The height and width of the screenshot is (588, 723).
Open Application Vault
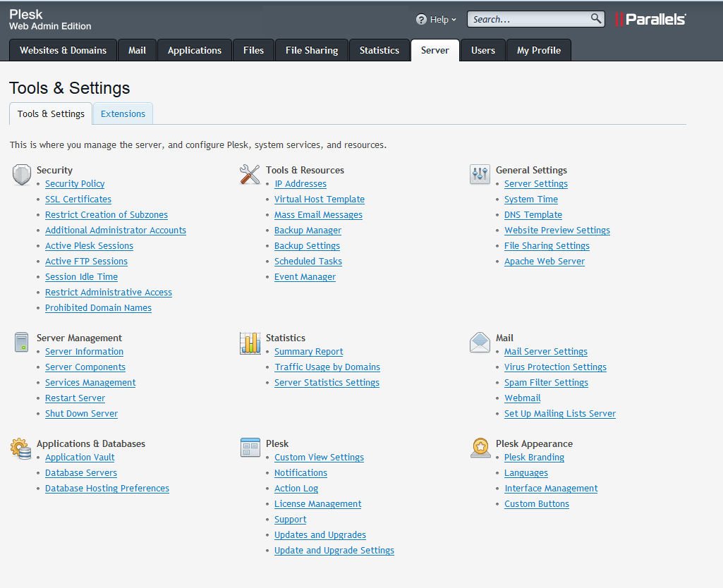[80, 457]
